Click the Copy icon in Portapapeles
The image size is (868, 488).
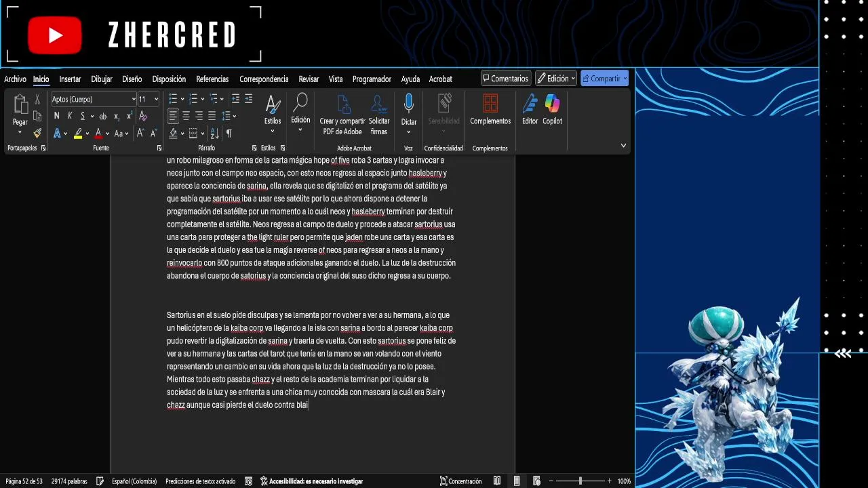tap(37, 117)
